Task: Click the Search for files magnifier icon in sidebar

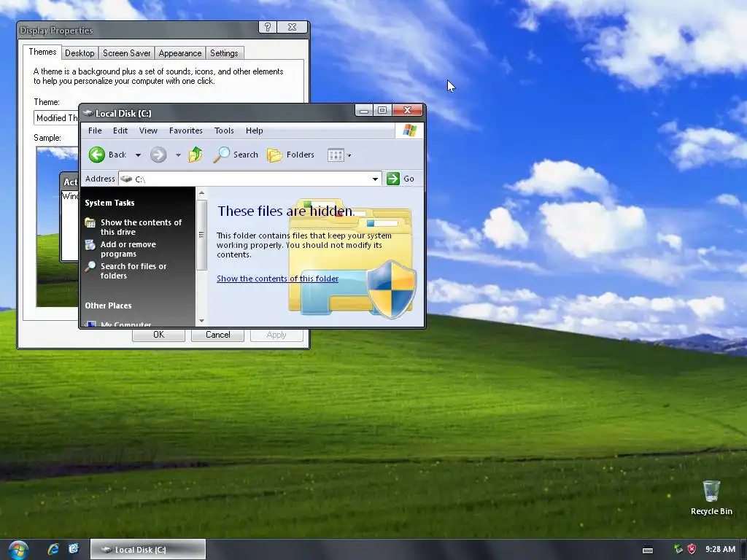Action: point(90,267)
